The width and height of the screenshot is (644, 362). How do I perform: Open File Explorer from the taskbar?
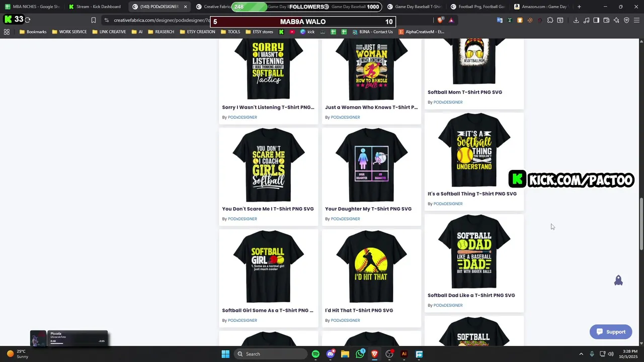click(345, 354)
